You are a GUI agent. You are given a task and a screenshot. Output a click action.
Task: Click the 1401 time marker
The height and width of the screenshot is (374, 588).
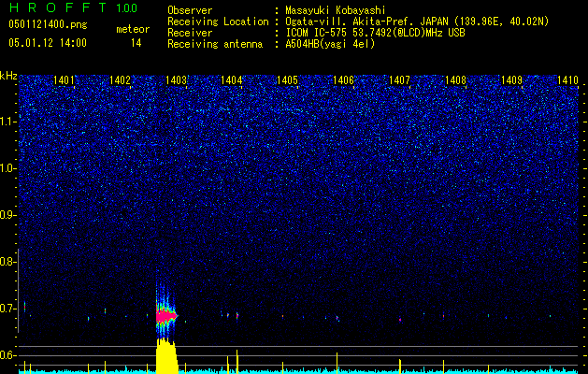click(64, 80)
